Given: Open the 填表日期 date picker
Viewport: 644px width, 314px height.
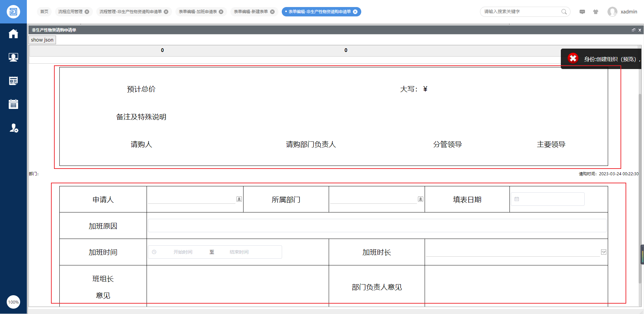Looking at the screenshot, I should pyautogui.click(x=547, y=199).
